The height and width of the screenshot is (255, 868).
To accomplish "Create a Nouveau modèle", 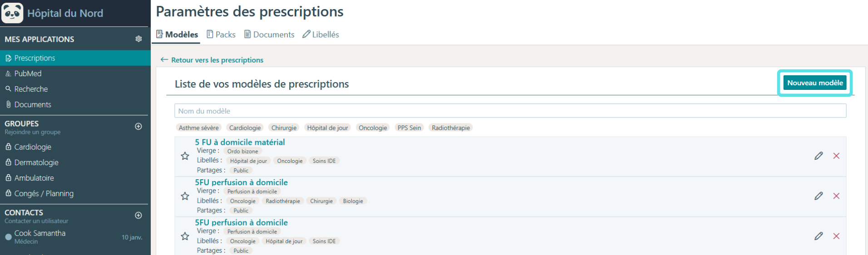I will click(x=815, y=83).
